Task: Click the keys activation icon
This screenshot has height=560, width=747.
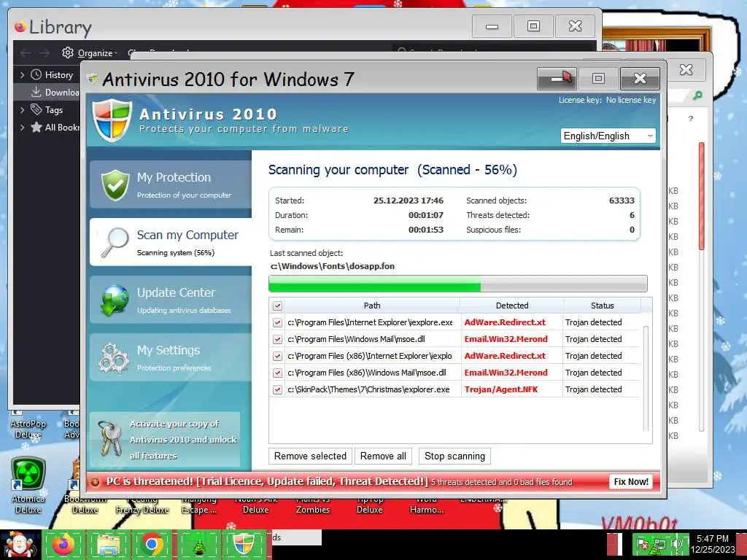Action: pyautogui.click(x=109, y=438)
